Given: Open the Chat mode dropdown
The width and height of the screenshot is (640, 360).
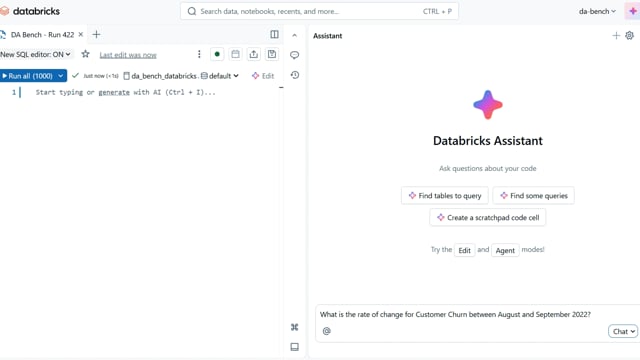Looking at the screenshot, I should [x=623, y=331].
